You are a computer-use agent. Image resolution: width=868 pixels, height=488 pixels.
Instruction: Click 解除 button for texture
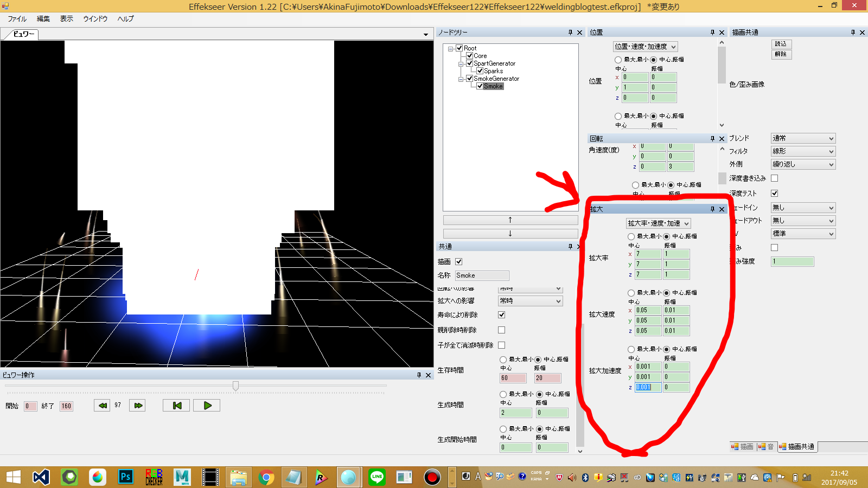pyautogui.click(x=781, y=54)
